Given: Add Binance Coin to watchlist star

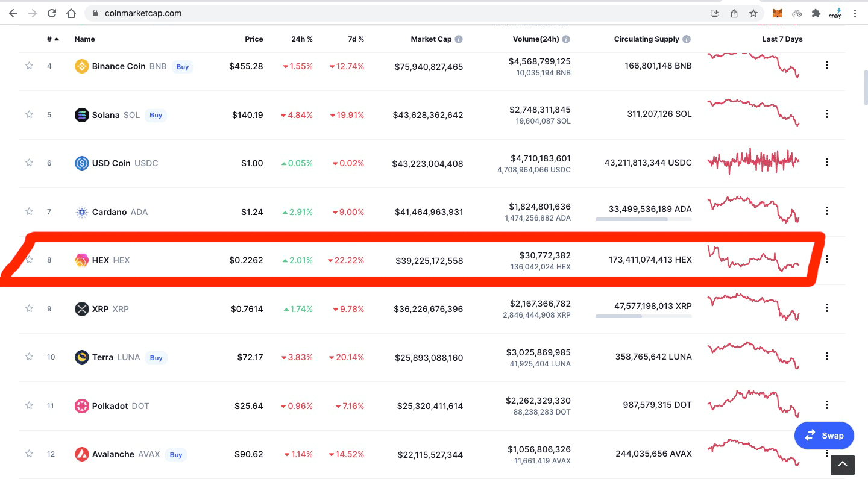Looking at the screenshot, I should [29, 66].
